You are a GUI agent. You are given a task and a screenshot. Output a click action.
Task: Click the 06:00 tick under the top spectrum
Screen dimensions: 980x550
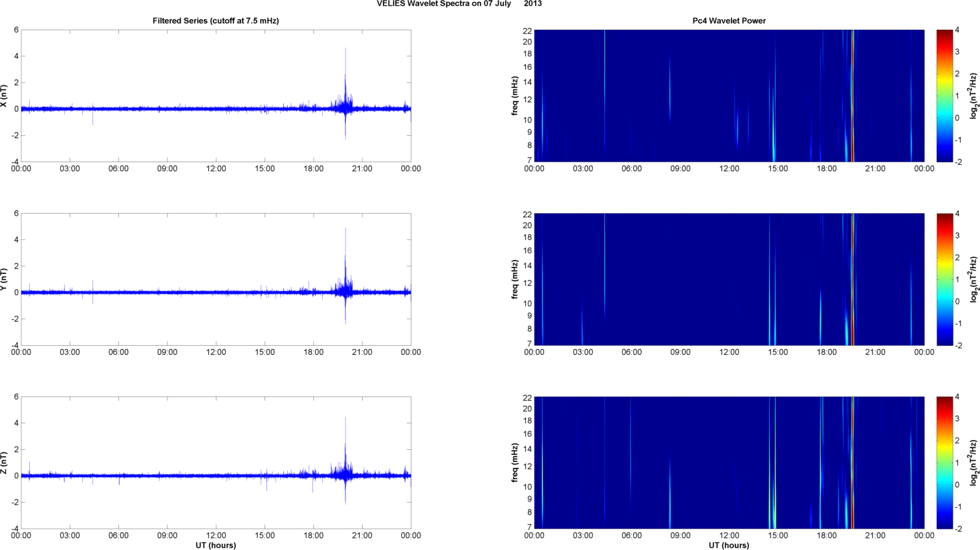(632, 169)
